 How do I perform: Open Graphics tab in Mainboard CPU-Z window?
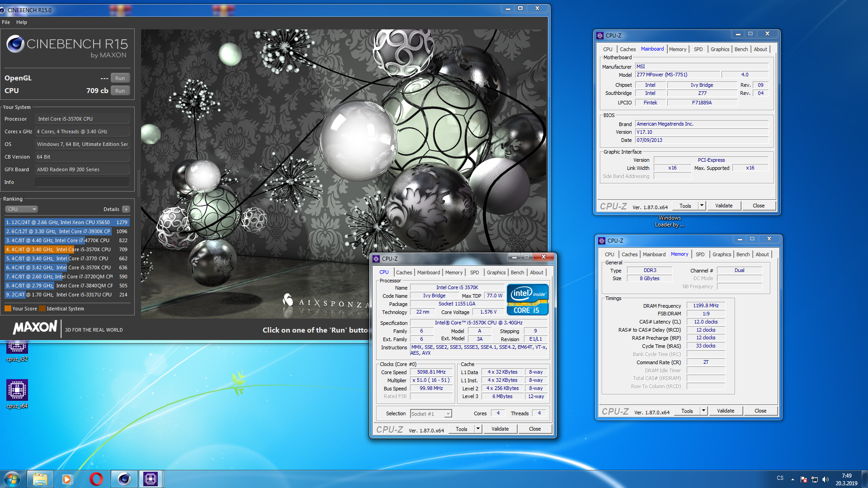click(x=720, y=49)
